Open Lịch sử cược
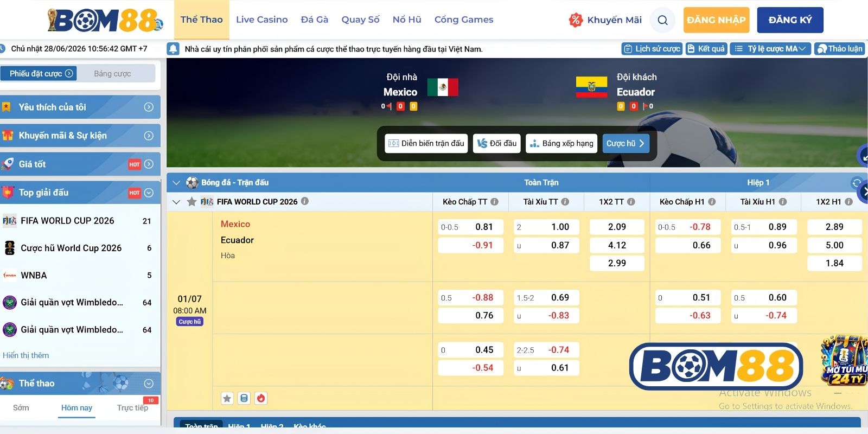Viewport: 868px width, 434px height. (x=652, y=49)
